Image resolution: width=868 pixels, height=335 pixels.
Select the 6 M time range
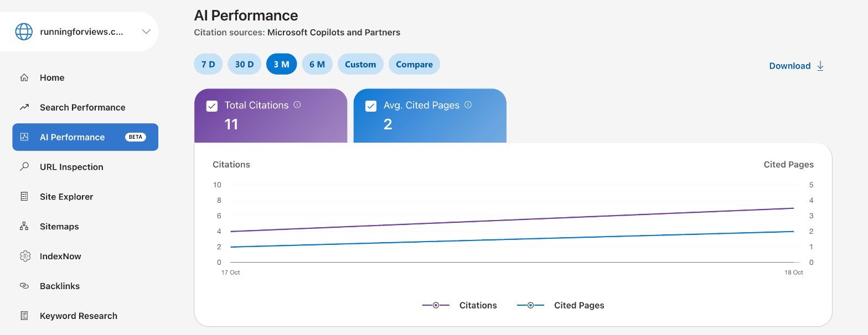pyautogui.click(x=317, y=64)
